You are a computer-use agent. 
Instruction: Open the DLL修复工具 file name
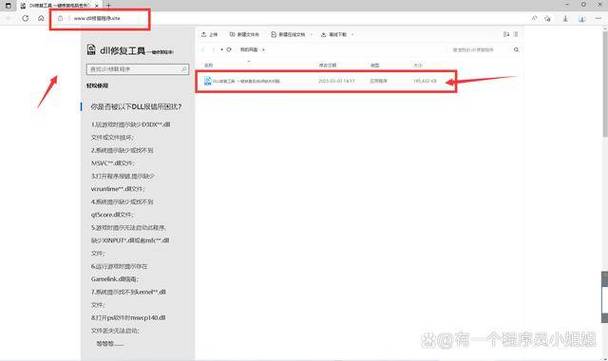pyautogui.click(x=246, y=81)
